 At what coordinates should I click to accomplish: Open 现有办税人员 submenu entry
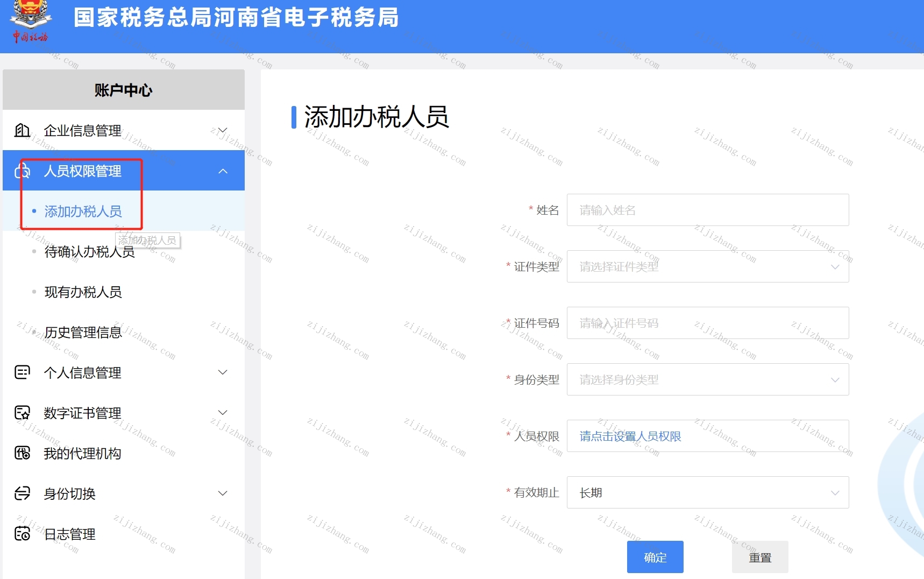[83, 292]
